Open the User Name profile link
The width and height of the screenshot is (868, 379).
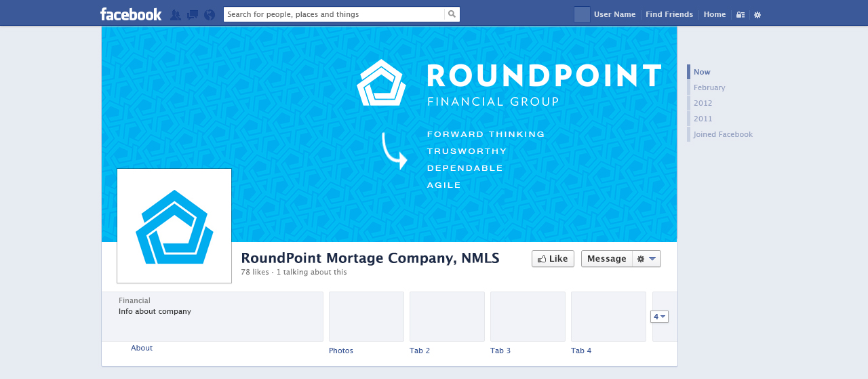point(615,14)
